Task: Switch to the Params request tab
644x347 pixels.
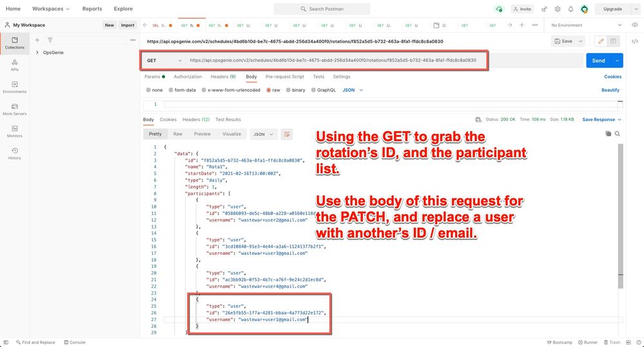Action: (x=155, y=77)
